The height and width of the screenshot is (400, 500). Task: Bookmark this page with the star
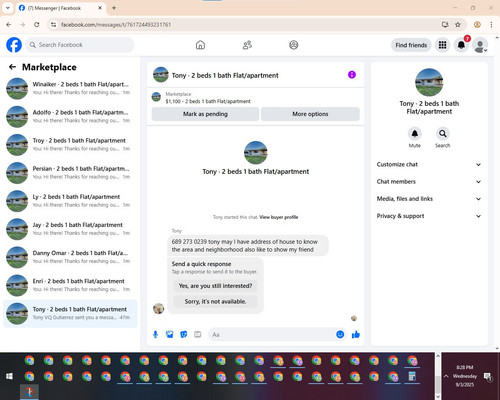point(458,25)
